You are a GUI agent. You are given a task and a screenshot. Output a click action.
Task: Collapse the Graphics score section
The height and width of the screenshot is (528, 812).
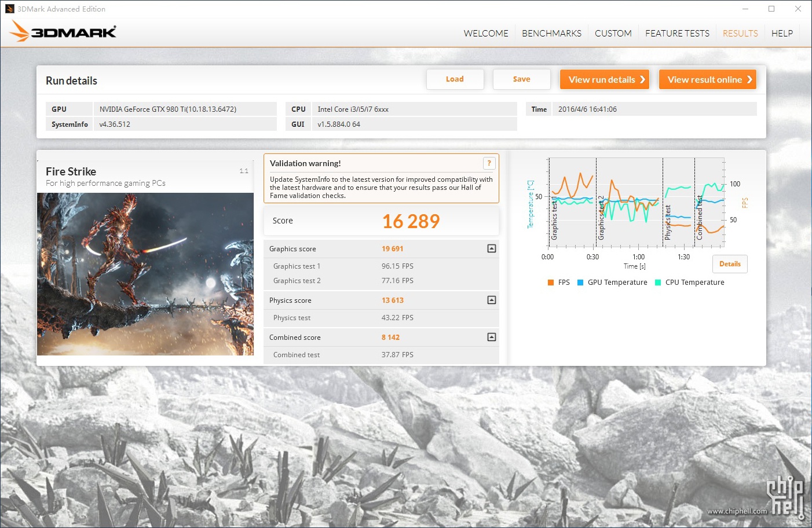click(x=491, y=248)
